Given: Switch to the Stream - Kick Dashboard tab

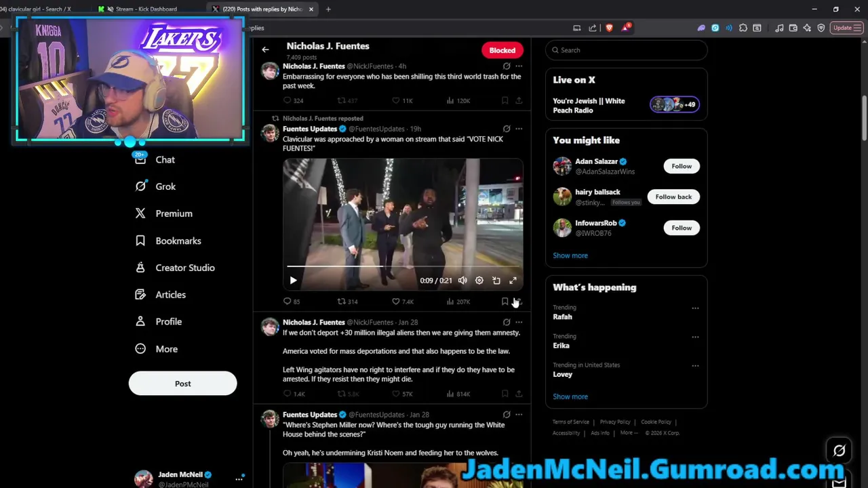Looking at the screenshot, I should click(x=146, y=9).
